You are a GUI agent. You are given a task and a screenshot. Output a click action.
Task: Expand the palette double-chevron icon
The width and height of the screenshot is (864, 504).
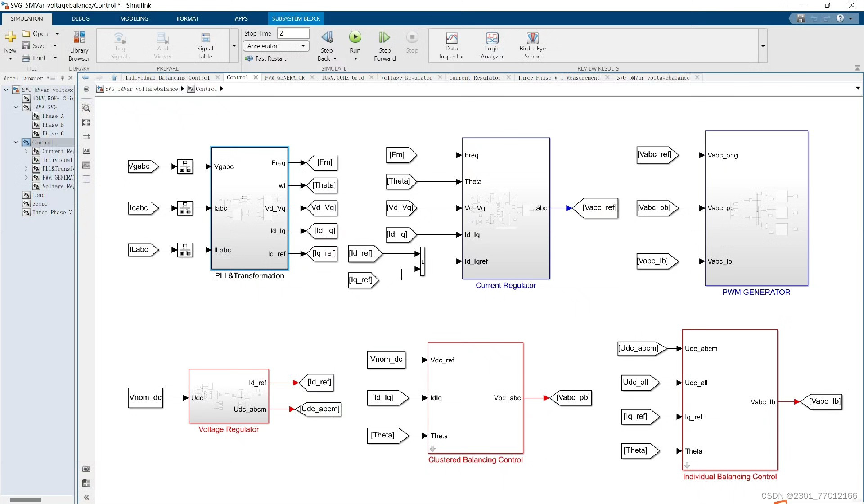point(86,497)
